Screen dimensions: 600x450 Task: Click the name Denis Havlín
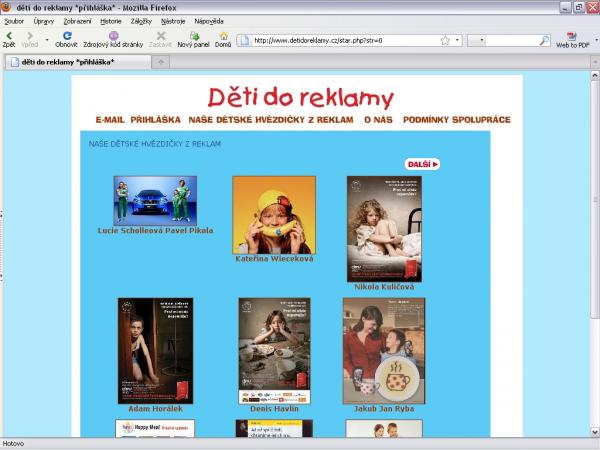coord(274,409)
